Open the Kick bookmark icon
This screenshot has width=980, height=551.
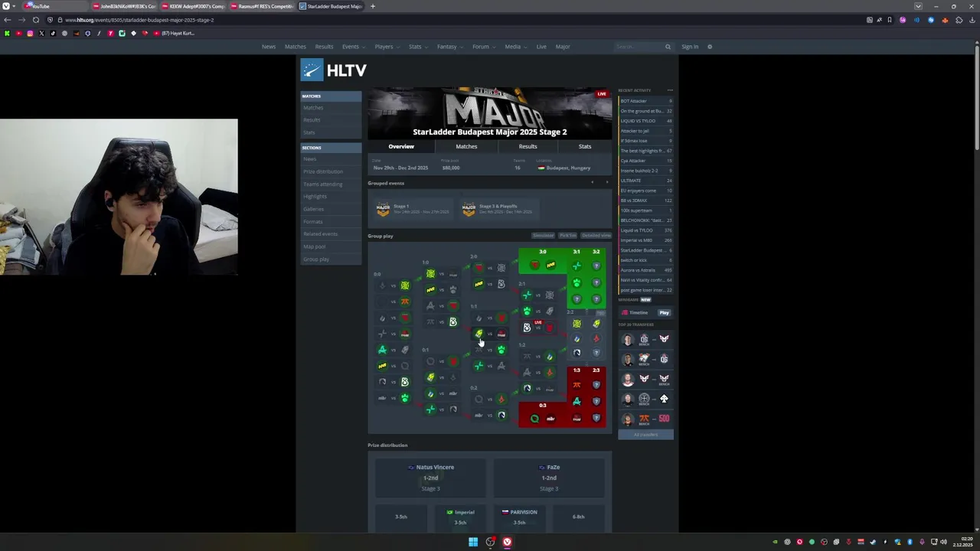click(7, 34)
